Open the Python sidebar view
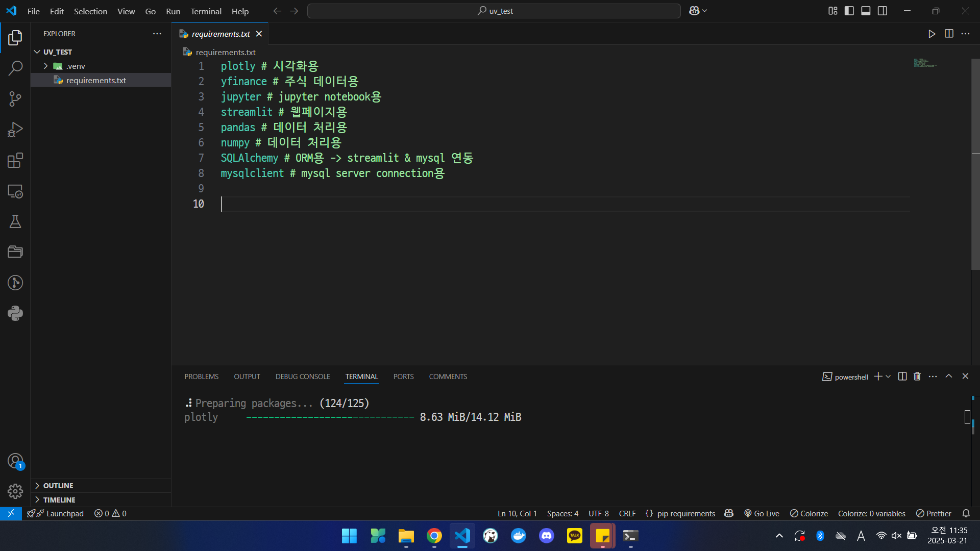 tap(15, 313)
